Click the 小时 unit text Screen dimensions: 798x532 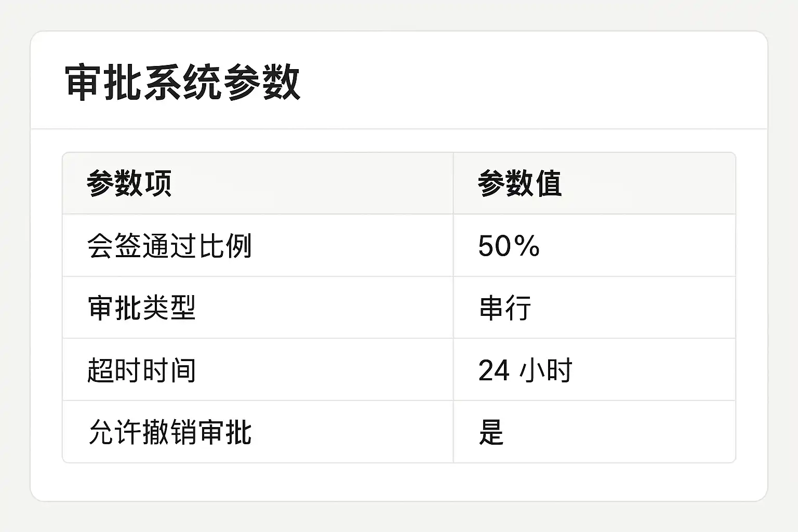point(545,370)
